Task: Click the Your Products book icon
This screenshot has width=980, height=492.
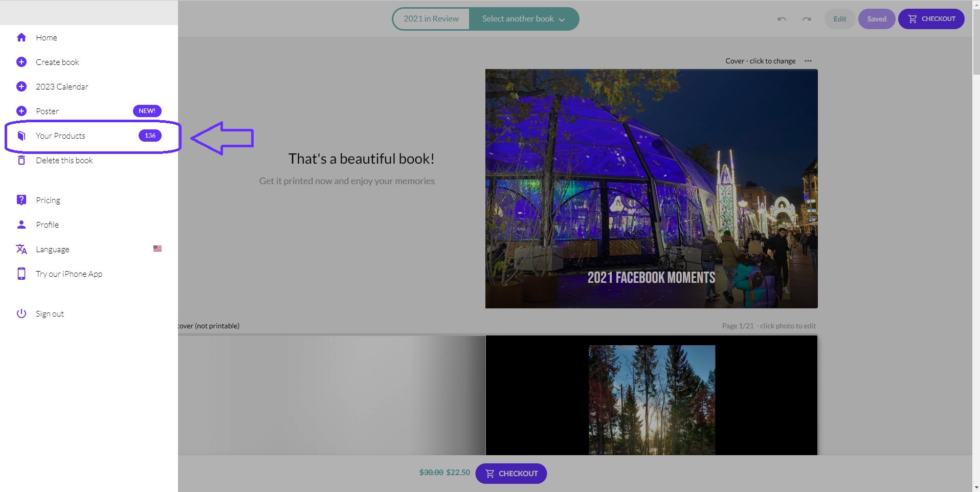Action: click(21, 136)
